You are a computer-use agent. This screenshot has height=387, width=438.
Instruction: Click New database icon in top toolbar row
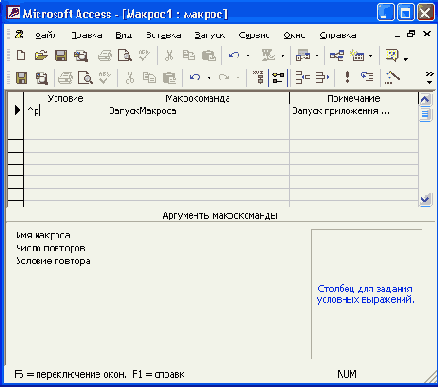pyautogui.click(x=21, y=55)
